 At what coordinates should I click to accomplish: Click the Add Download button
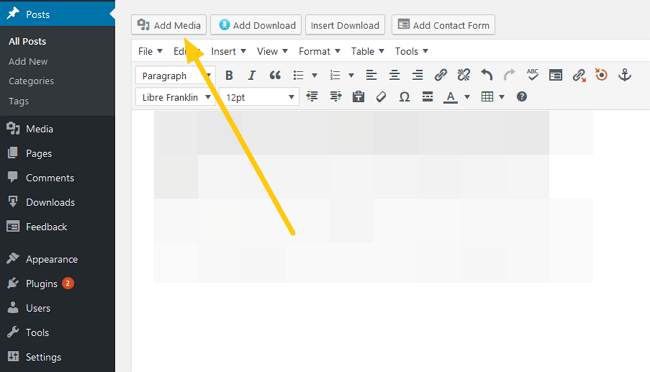pyautogui.click(x=257, y=25)
